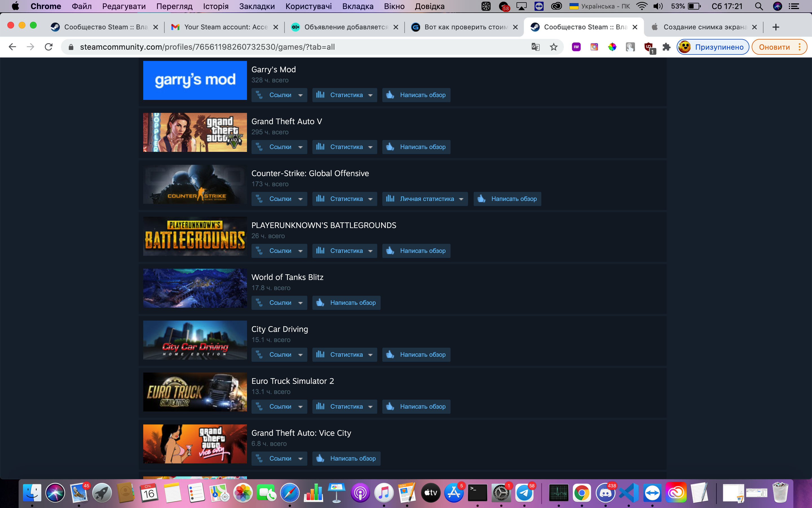Open App Store from the dock
The width and height of the screenshot is (812, 508).
tap(454, 493)
